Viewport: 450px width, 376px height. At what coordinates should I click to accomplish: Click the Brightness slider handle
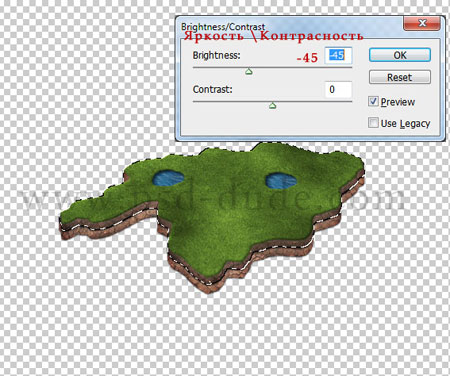(x=249, y=71)
